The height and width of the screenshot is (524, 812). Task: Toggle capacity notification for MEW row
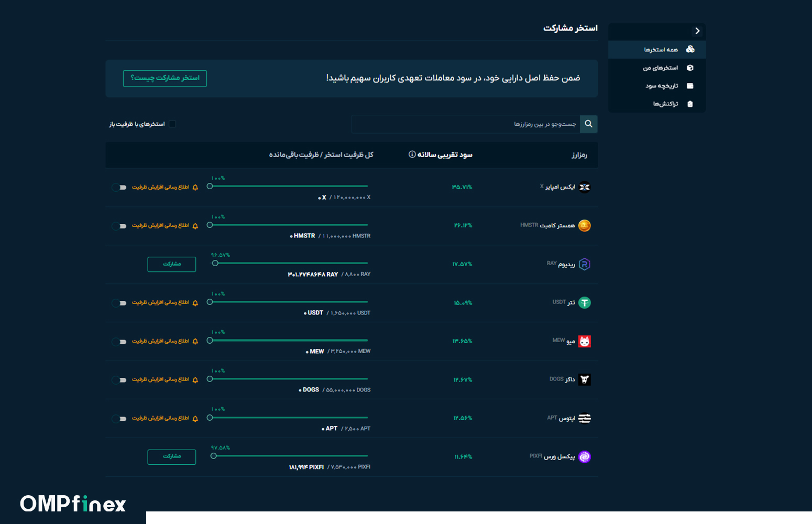(x=119, y=342)
